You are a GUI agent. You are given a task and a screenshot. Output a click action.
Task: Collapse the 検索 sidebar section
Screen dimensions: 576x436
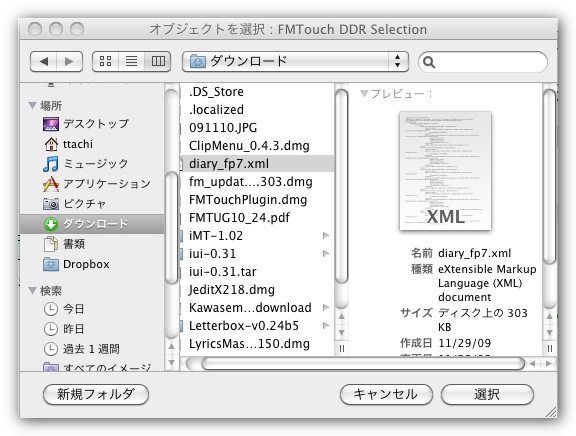tap(32, 291)
